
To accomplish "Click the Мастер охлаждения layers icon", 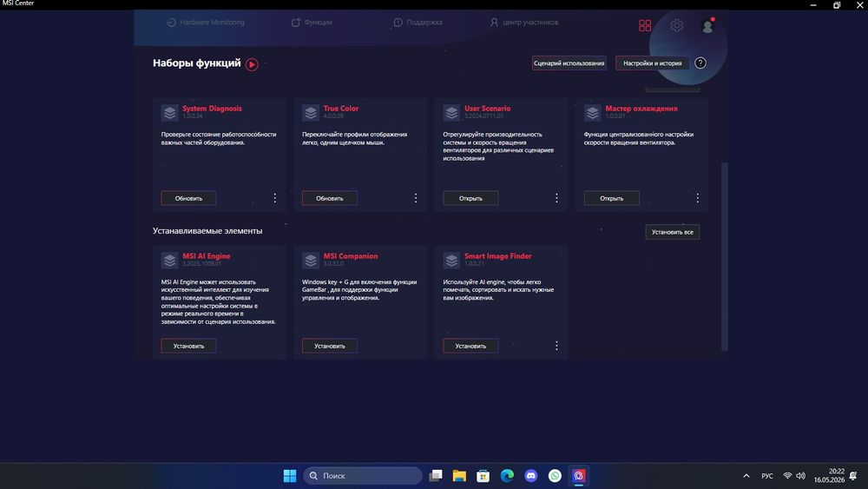I will (592, 113).
